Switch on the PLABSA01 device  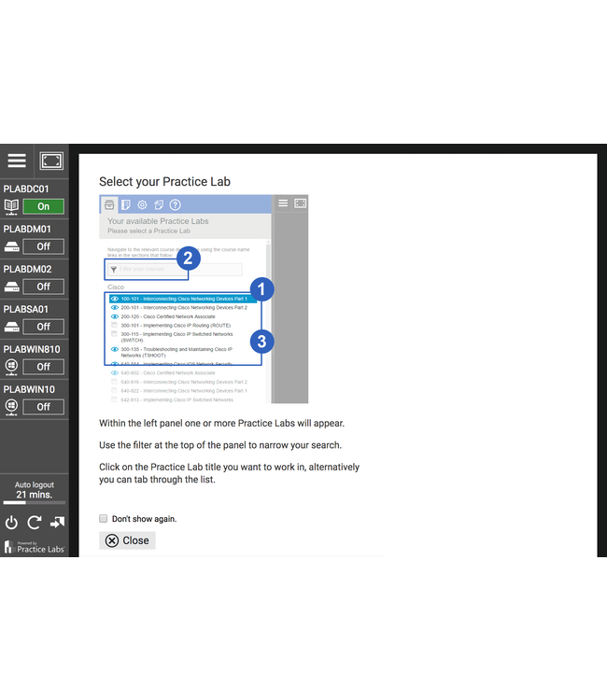point(43,327)
